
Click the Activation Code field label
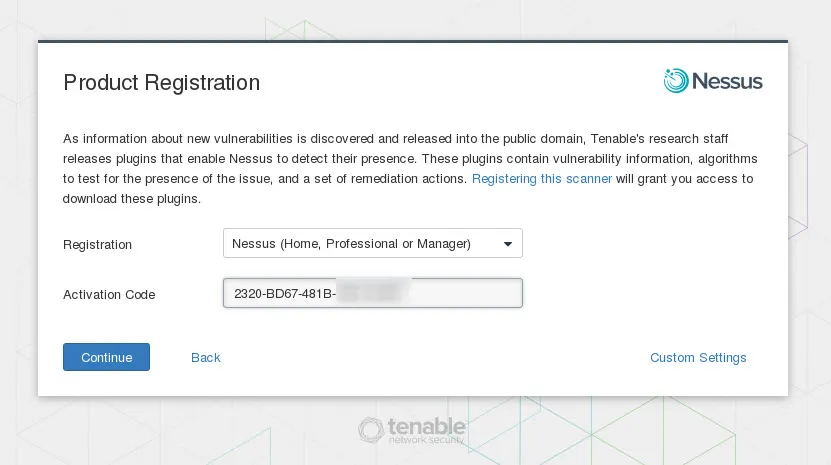click(x=109, y=295)
